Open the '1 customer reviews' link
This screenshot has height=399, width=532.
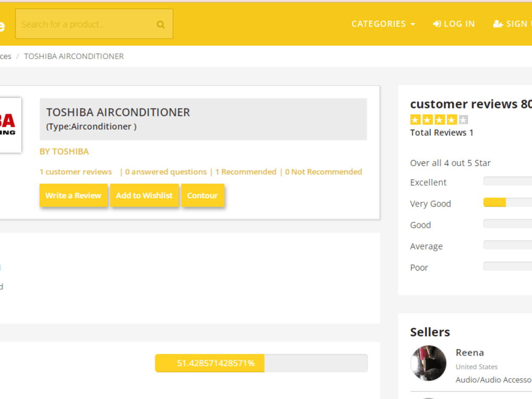76,172
